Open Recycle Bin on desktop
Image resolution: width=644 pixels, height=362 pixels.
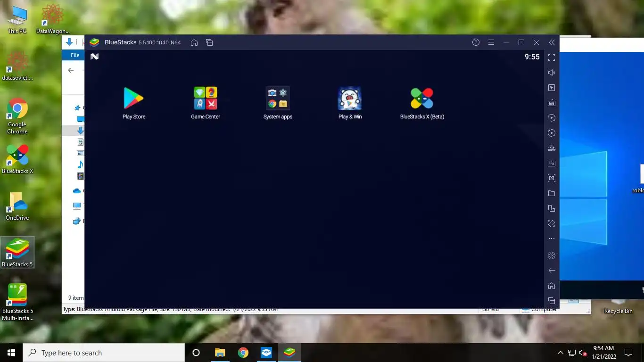618,306
